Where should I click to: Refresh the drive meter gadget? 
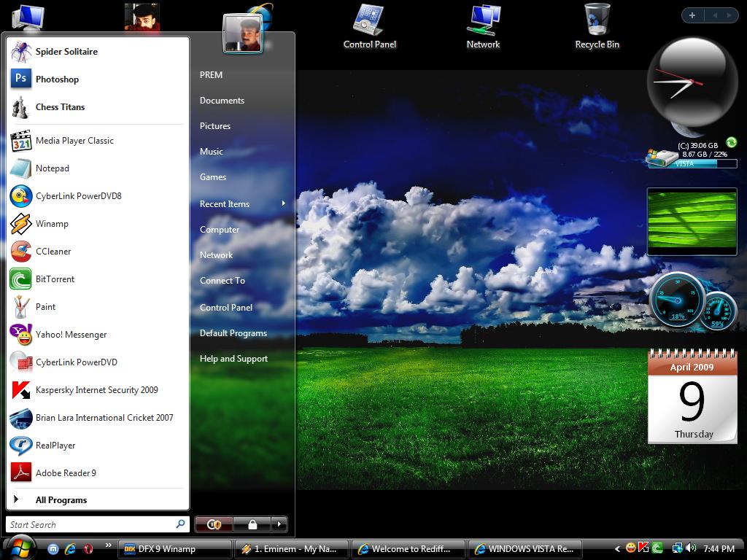pos(731,142)
